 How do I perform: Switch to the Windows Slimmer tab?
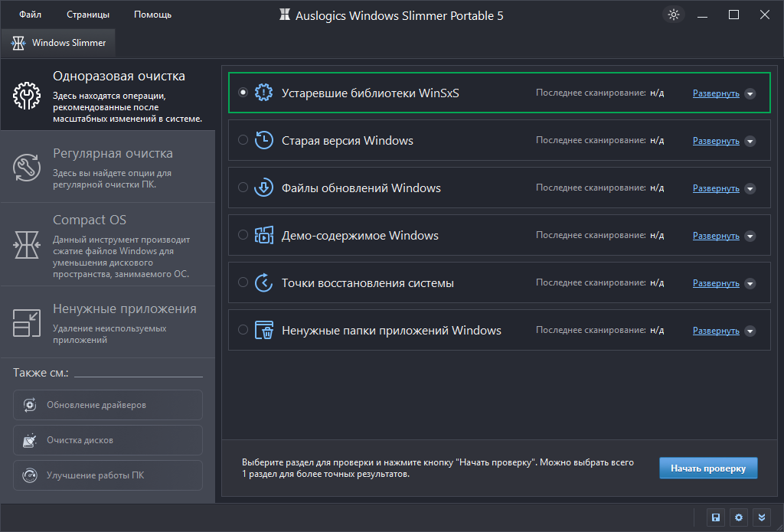[59, 43]
